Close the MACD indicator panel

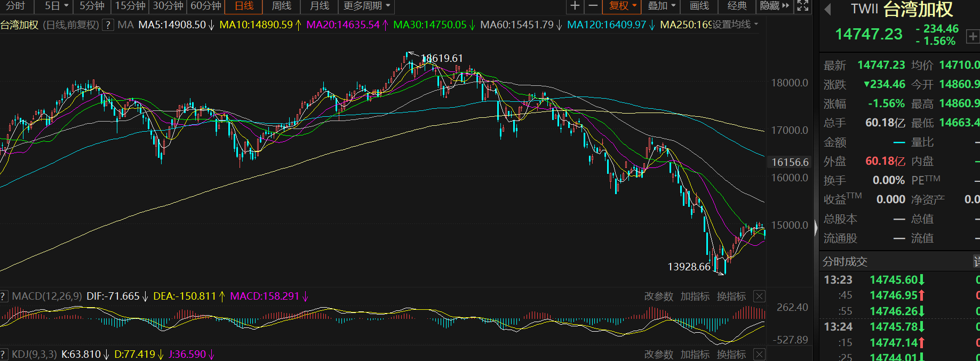coord(759,296)
